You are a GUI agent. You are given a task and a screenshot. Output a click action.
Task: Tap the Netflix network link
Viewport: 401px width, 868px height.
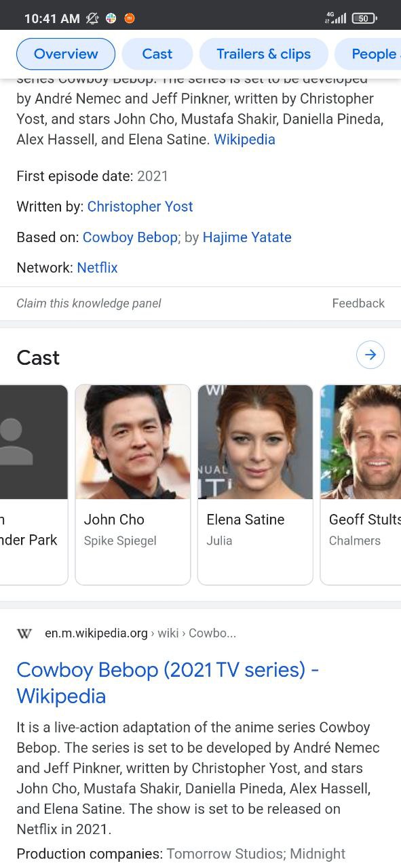[97, 268]
